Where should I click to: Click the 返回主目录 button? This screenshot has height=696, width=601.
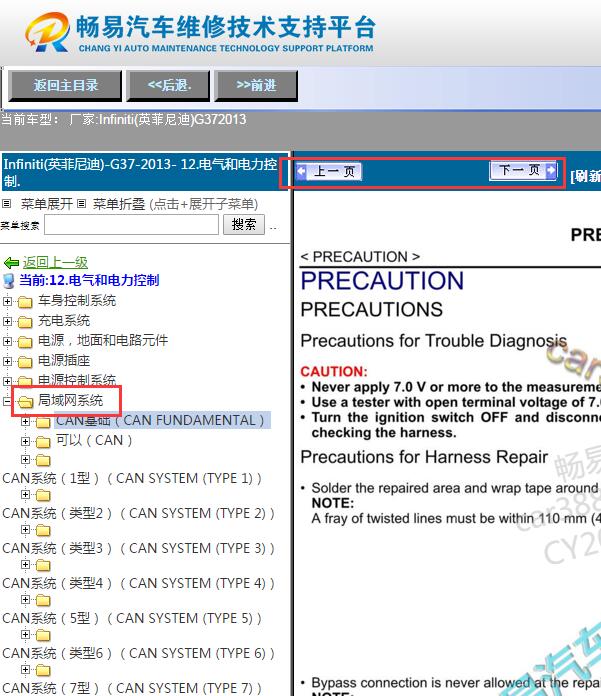[x=65, y=85]
